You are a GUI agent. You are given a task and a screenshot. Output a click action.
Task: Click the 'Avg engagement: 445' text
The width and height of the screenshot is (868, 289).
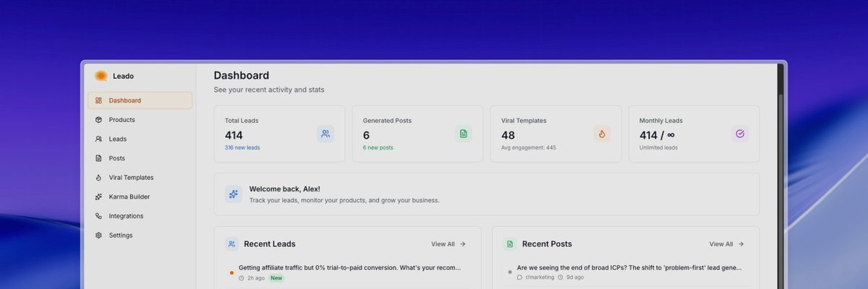[529, 147]
